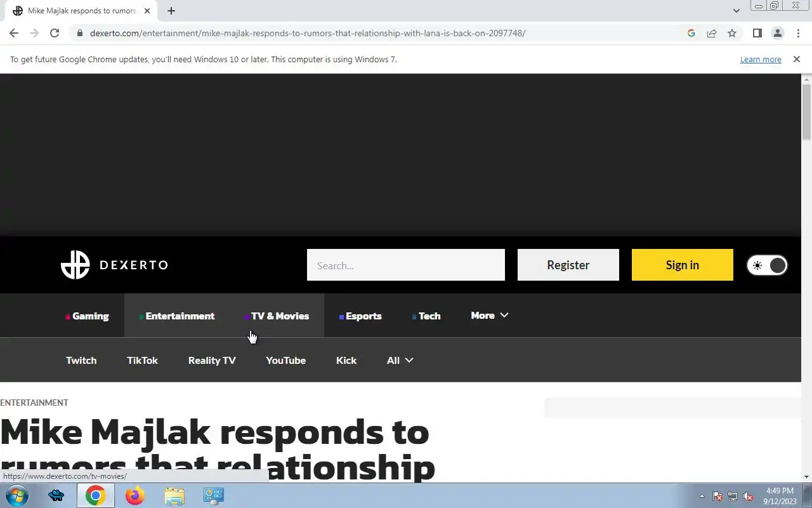Viewport: 812px width, 508px height.
Task: Click the Search input field
Action: [x=406, y=265]
